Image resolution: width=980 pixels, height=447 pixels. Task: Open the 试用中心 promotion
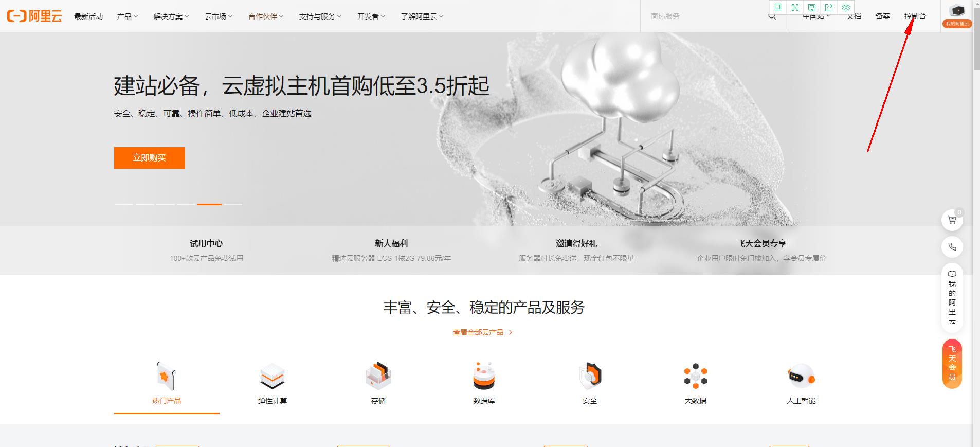coord(206,250)
